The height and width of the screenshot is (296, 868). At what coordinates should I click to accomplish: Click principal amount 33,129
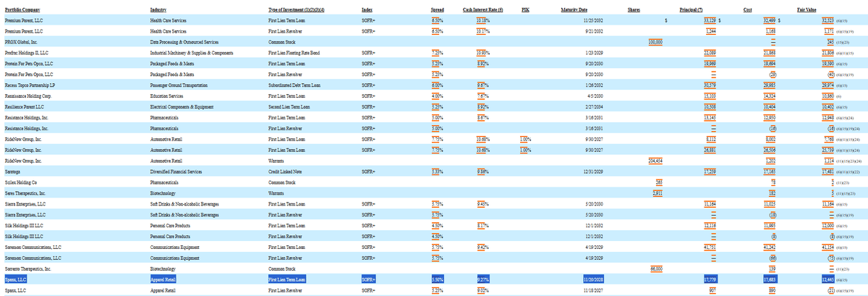click(710, 22)
